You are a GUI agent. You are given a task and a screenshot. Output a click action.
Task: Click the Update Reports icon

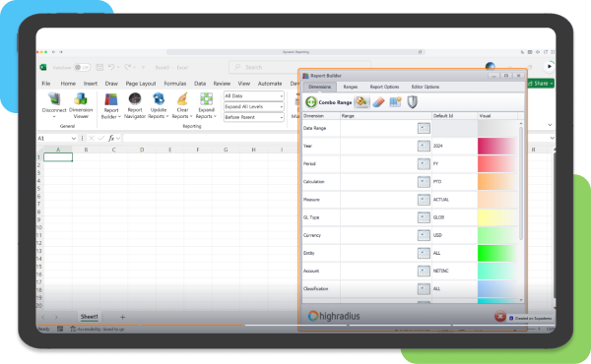pyautogui.click(x=159, y=99)
